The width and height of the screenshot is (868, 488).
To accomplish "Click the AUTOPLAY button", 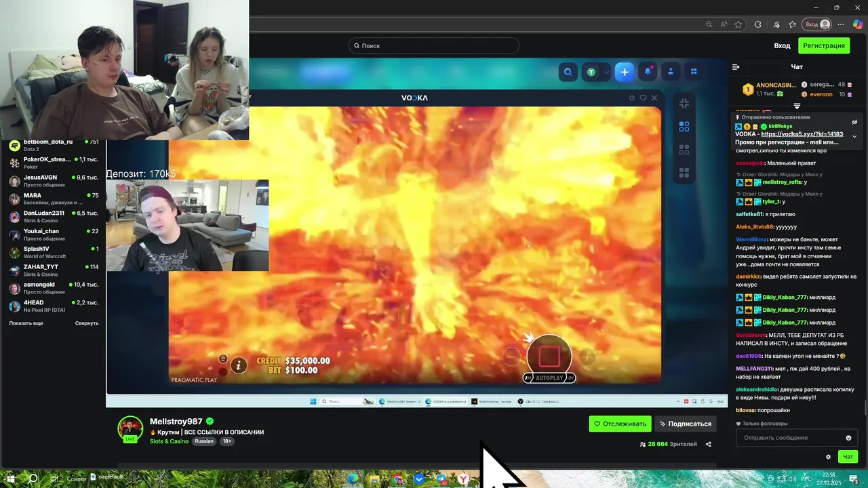I will (549, 378).
